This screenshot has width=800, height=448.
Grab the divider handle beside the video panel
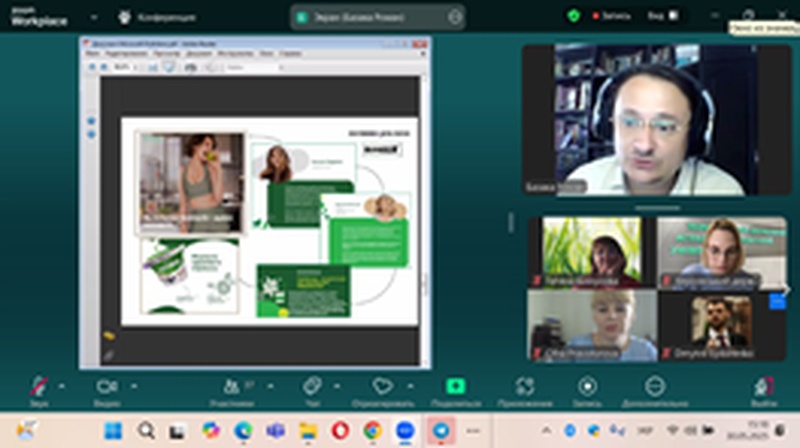coord(511,222)
